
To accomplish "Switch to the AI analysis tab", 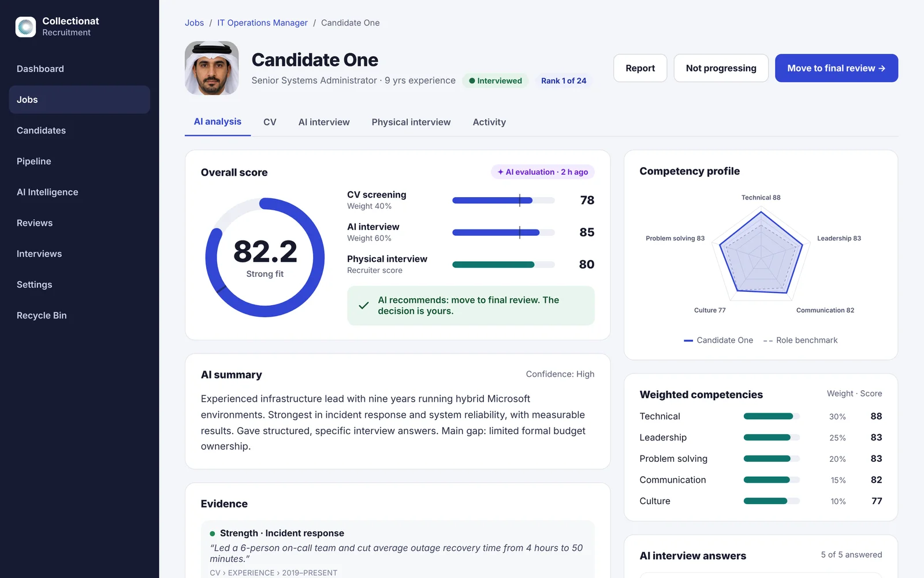I will [218, 122].
